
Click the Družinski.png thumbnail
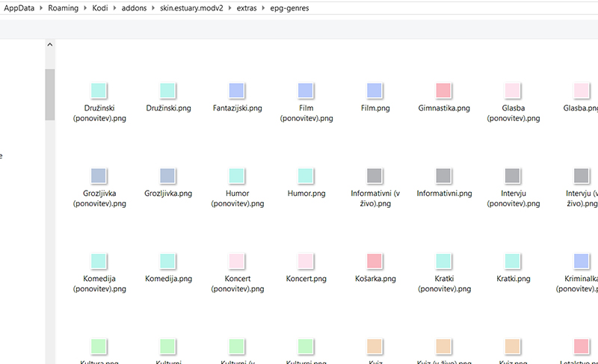pyautogui.click(x=167, y=90)
